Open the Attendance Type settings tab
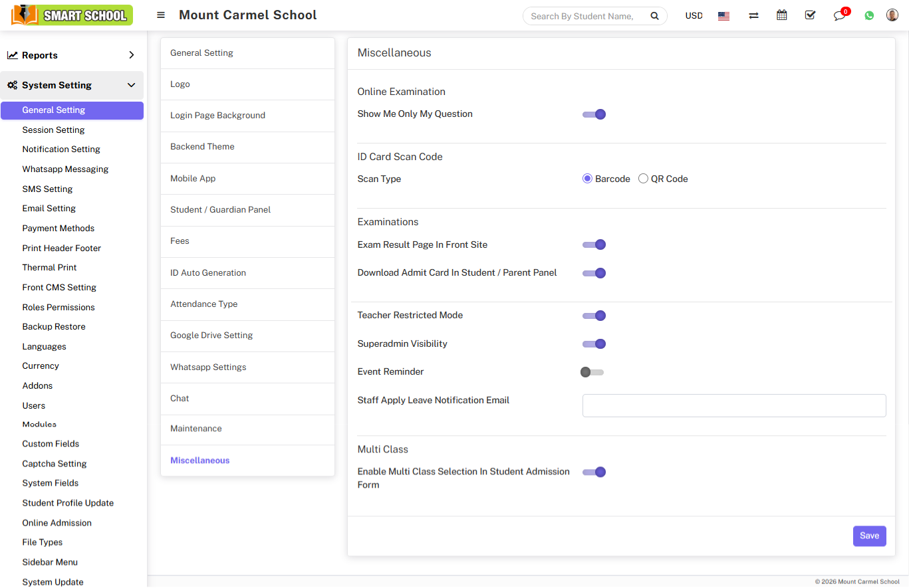Screen dimensions: 909x588 pos(203,304)
